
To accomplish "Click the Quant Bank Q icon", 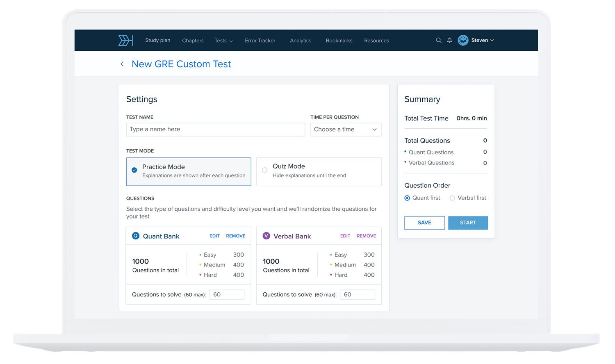I will [x=136, y=236].
